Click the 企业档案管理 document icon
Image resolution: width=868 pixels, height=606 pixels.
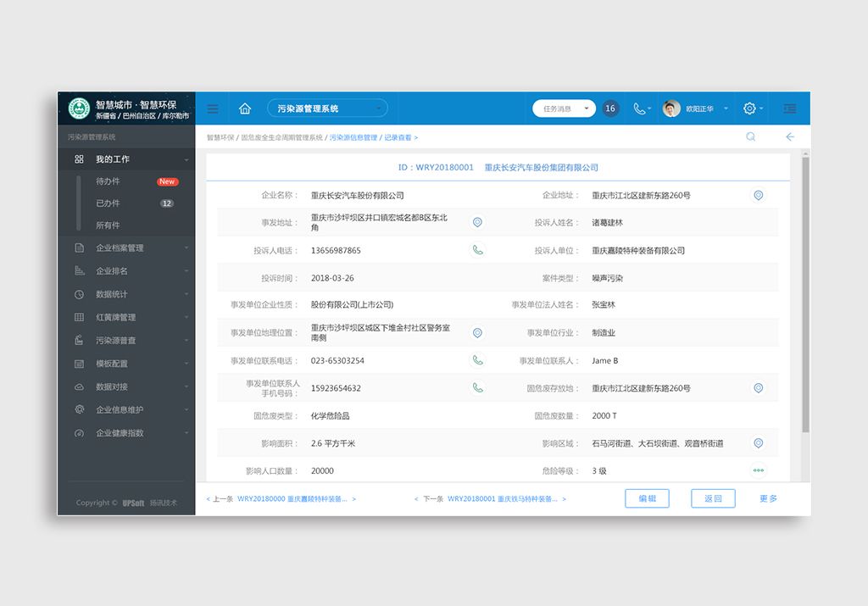(x=79, y=248)
